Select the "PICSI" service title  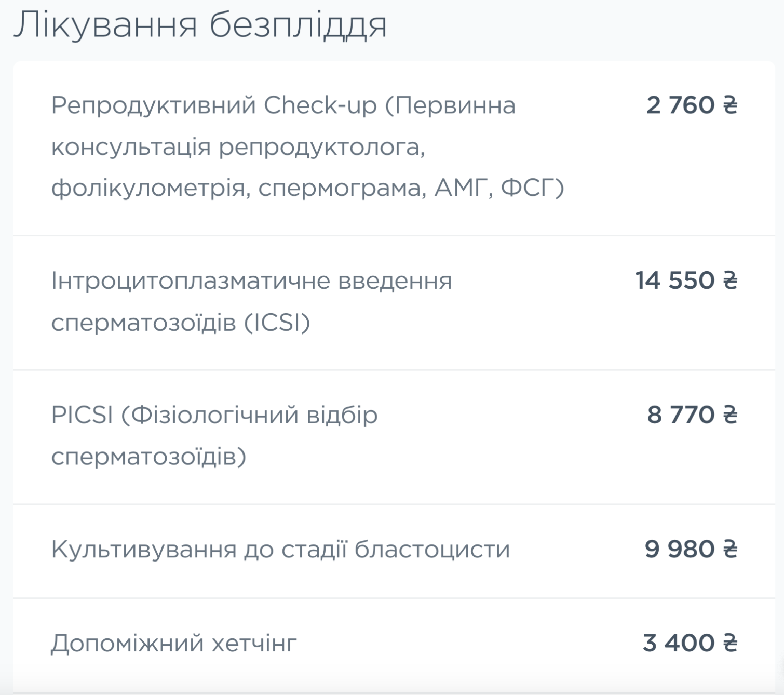[82, 415]
